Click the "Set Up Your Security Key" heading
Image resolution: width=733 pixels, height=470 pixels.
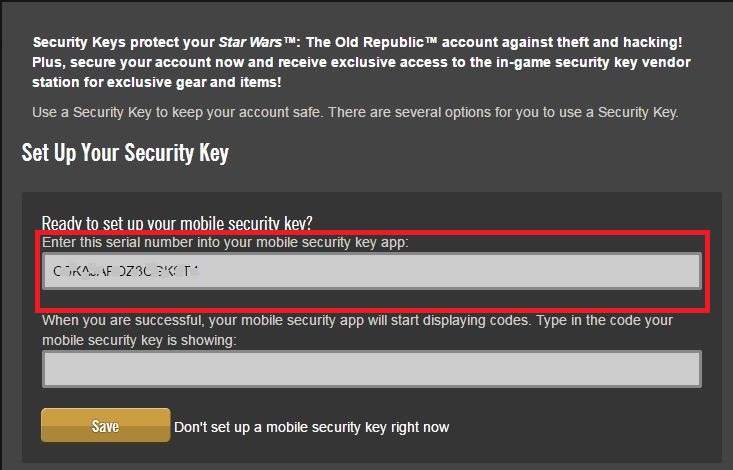(125, 152)
